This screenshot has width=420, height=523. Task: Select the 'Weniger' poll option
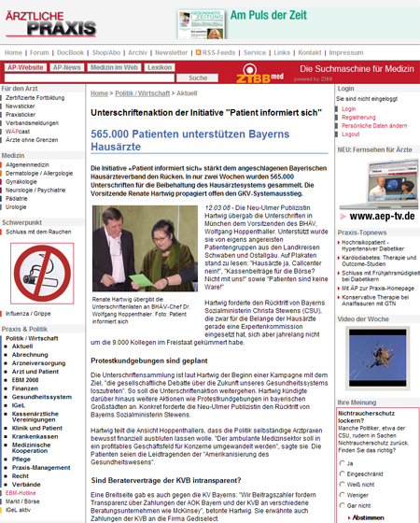pyautogui.click(x=342, y=495)
